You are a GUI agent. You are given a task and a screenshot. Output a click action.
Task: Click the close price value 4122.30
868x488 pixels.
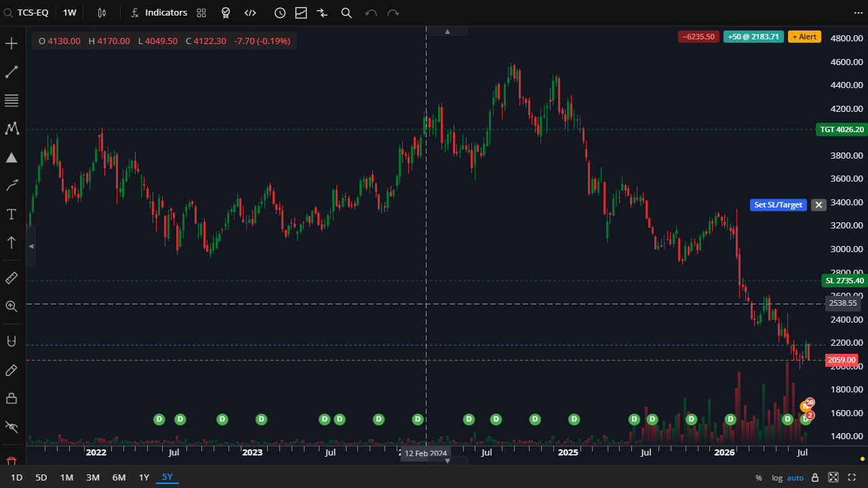point(210,41)
